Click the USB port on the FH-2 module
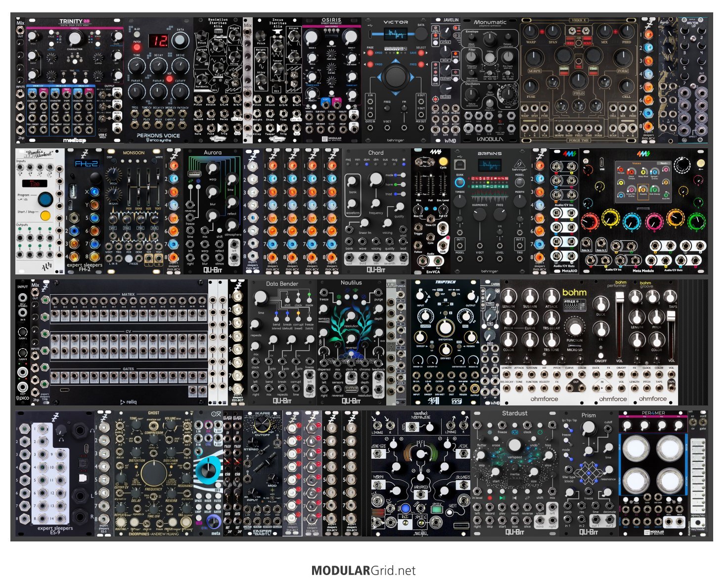Viewport: 728px width, 581px height. (x=73, y=191)
